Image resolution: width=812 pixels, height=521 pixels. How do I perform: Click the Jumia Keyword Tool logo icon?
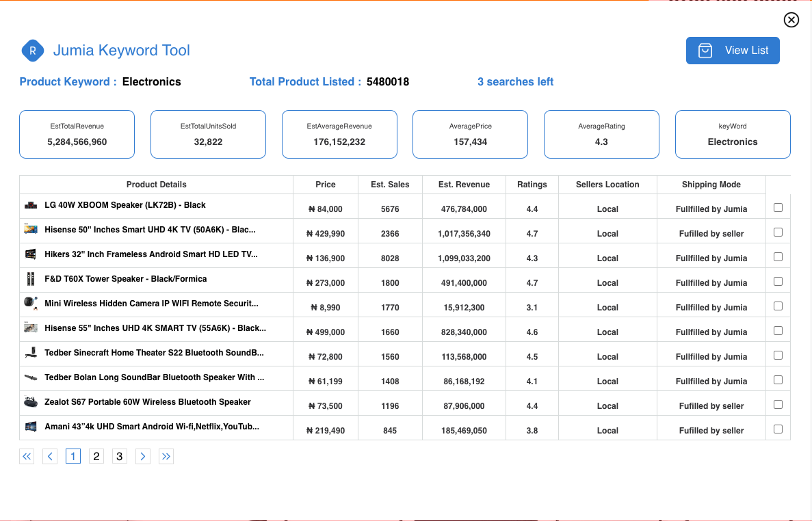tap(33, 51)
